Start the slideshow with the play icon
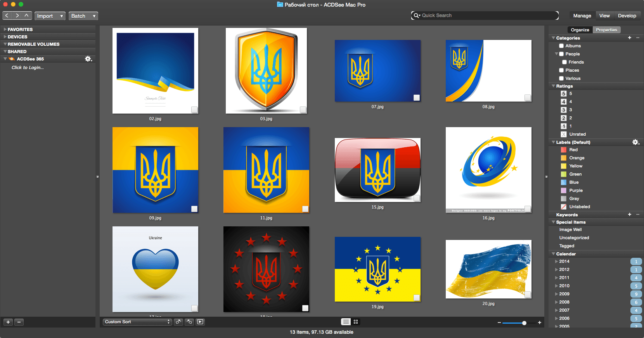The image size is (644, 338). tap(200, 322)
